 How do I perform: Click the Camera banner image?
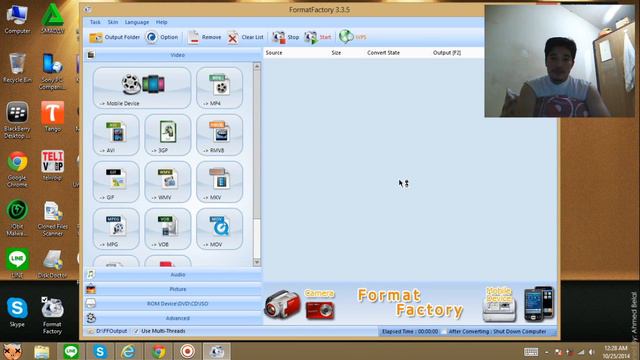pyautogui.click(x=300, y=304)
